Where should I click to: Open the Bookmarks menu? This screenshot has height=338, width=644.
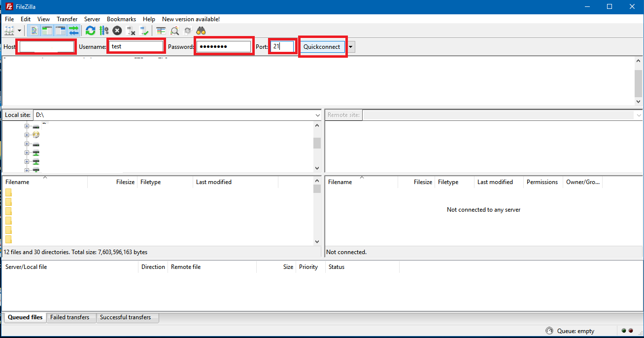121,19
